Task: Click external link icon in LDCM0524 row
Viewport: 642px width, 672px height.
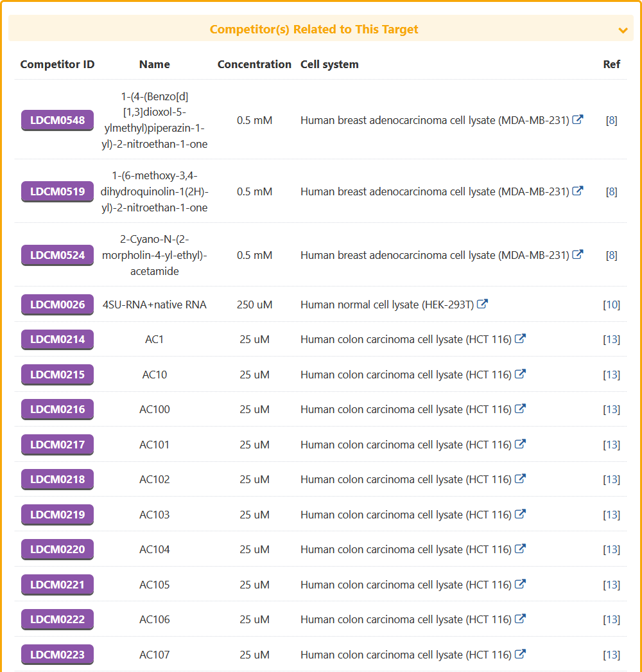Action: tap(578, 254)
